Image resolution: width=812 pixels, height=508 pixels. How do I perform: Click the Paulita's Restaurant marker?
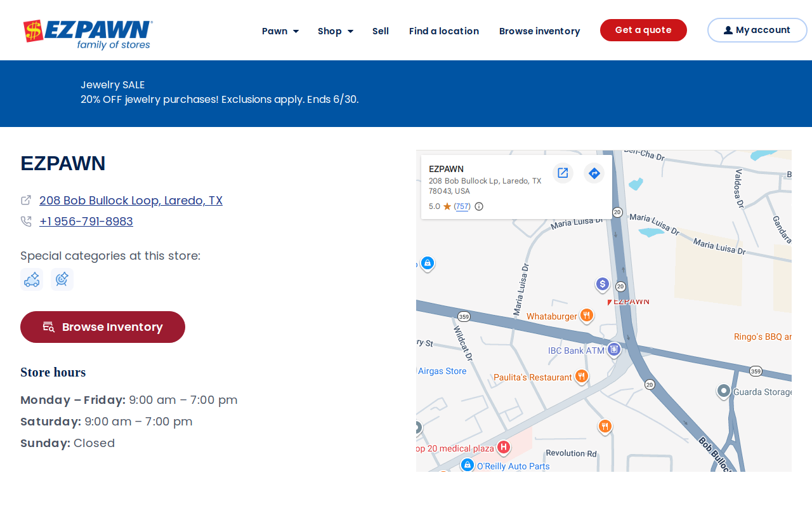tap(582, 377)
